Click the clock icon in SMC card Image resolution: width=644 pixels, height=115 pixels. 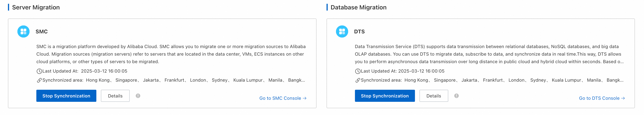pos(39,71)
